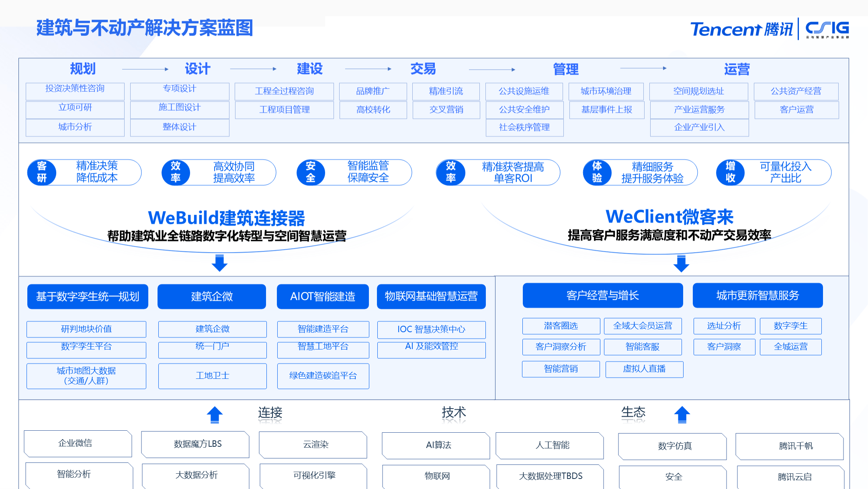Click the WeClient微客来 title
Screen dimensions: 868x489
click(669, 217)
